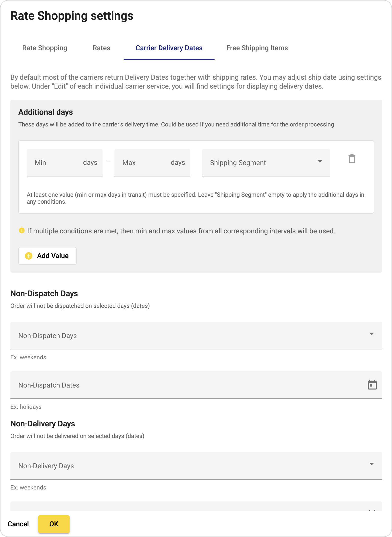Screen dimensions: 392x537
Task: Click the Add Value button
Action: (47, 256)
